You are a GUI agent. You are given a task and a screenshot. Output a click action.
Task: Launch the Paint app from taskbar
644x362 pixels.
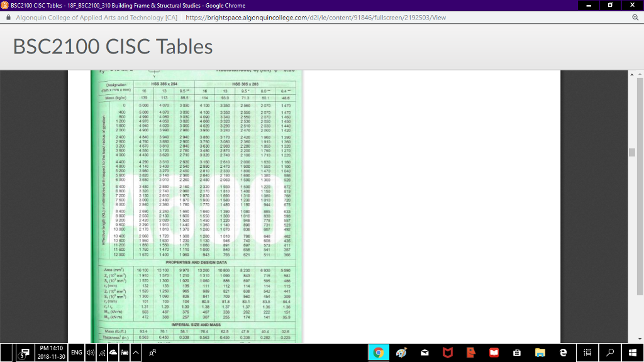coord(401,353)
